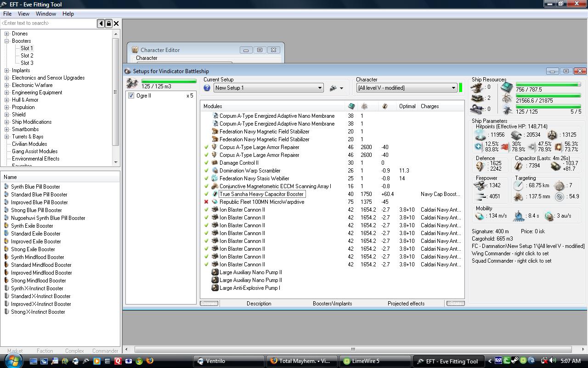
Task: Toggle the green check for Conjunctive ECCM Scanning Array
Action: tap(206, 186)
